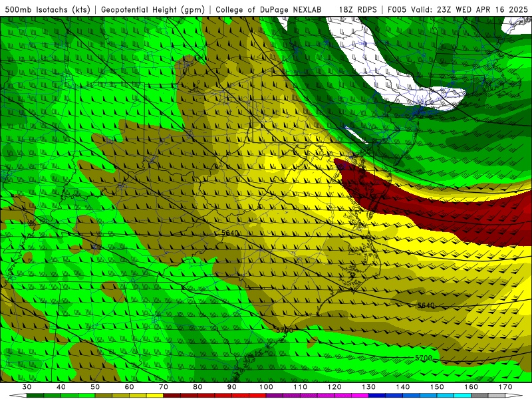This screenshot has width=532, height=399.
Task: Click the 5700 contour label offshore in the southeast
Action: pos(424,358)
